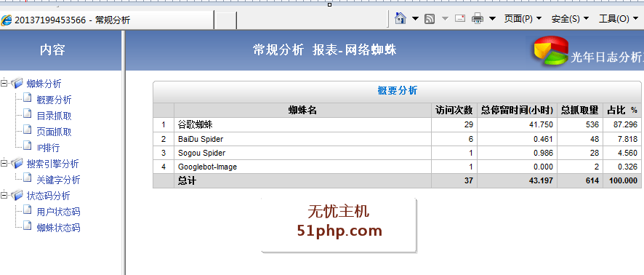The image size is (644, 275).
Task: Select the 谷歌蜘蛛 row name
Action: (x=195, y=124)
